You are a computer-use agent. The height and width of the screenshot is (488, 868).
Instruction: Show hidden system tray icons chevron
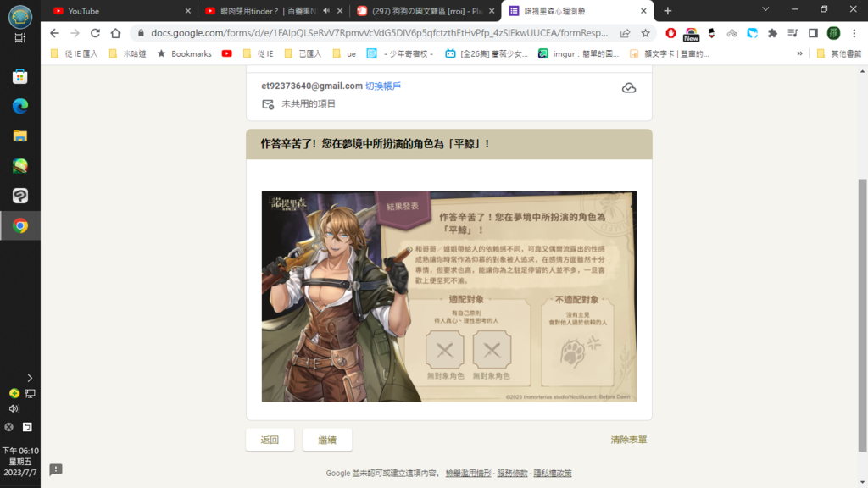click(30, 378)
